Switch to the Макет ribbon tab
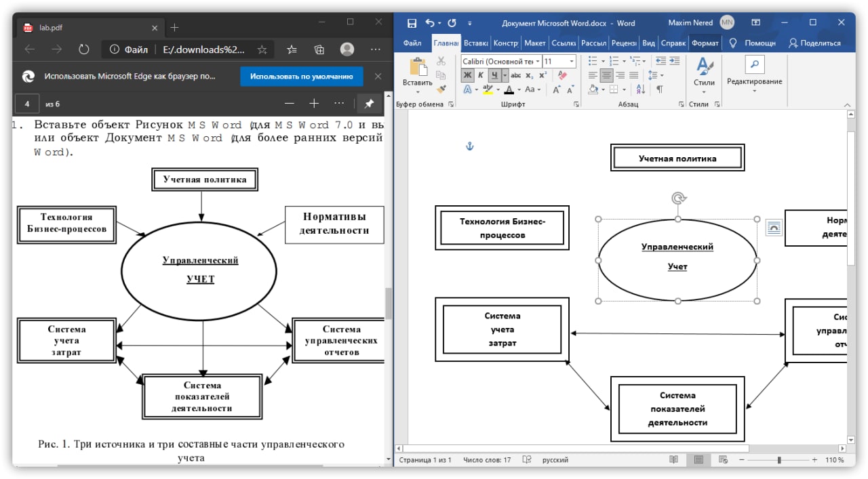This screenshot has width=868, height=479. tap(535, 43)
